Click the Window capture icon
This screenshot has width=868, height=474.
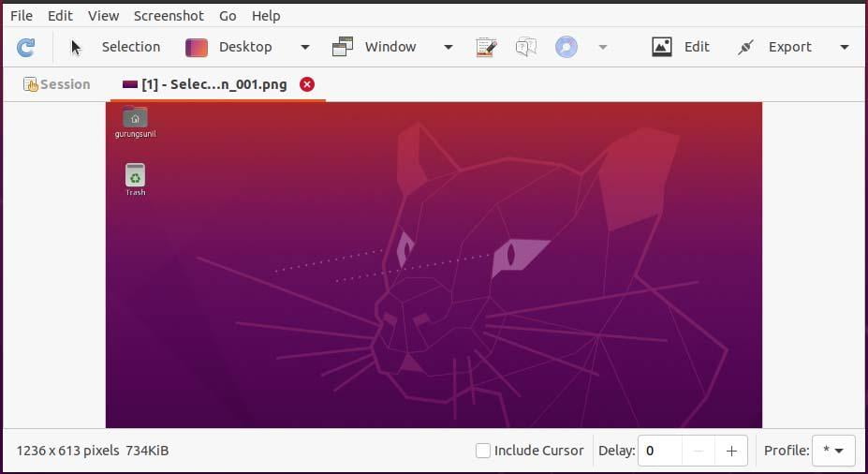(x=343, y=47)
